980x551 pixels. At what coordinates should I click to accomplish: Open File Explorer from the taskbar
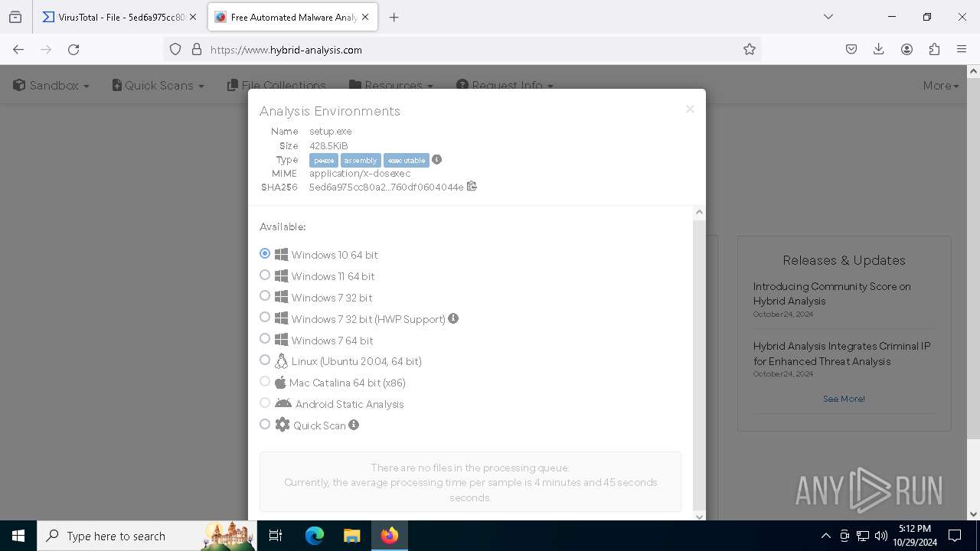351,536
